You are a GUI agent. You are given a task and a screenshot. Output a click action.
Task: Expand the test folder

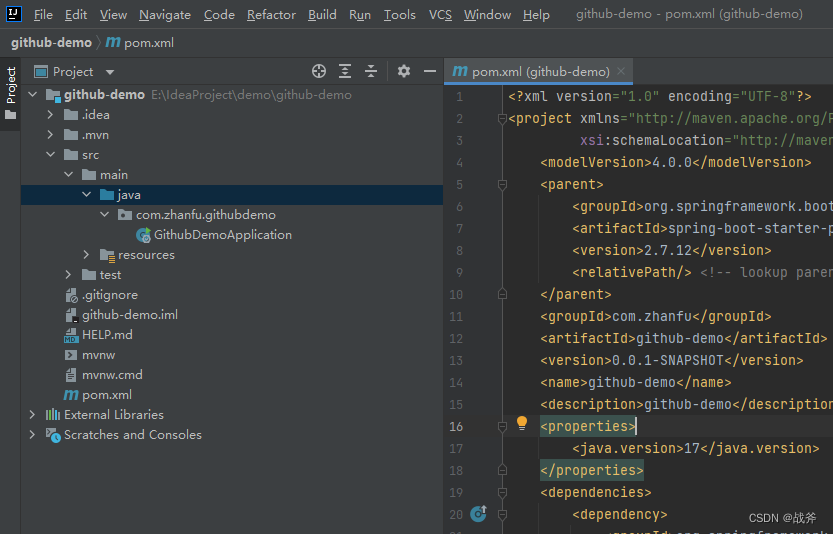click(x=68, y=275)
